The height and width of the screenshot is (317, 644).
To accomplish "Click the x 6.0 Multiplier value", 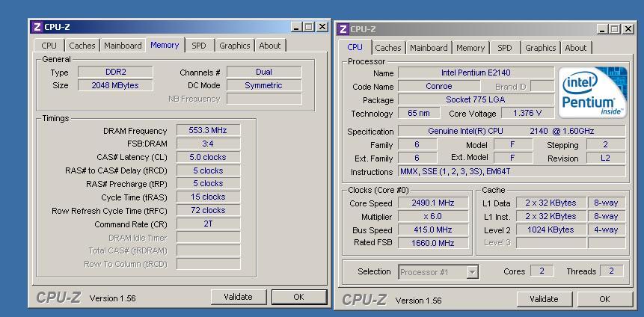I will pyautogui.click(x=433, y=216).
